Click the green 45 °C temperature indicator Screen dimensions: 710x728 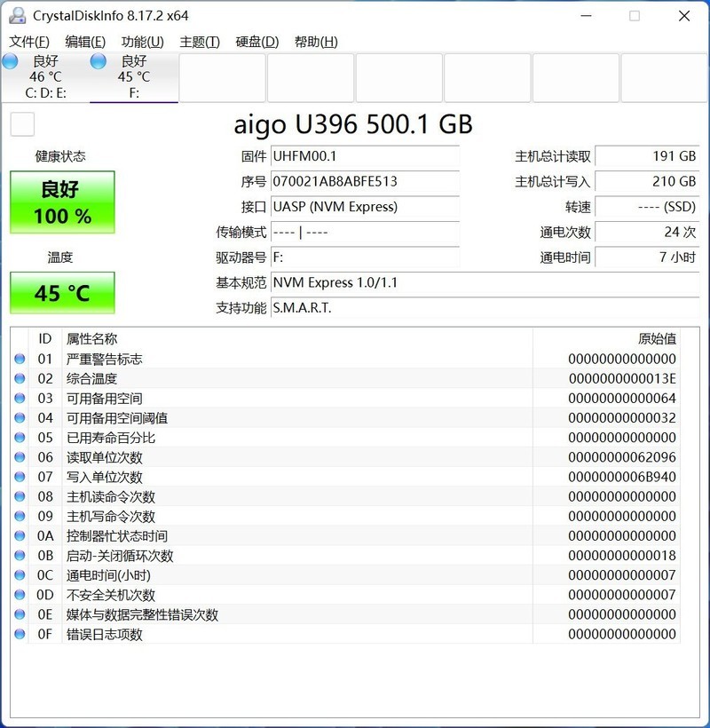pyautogui.click(x=62, y=293)
